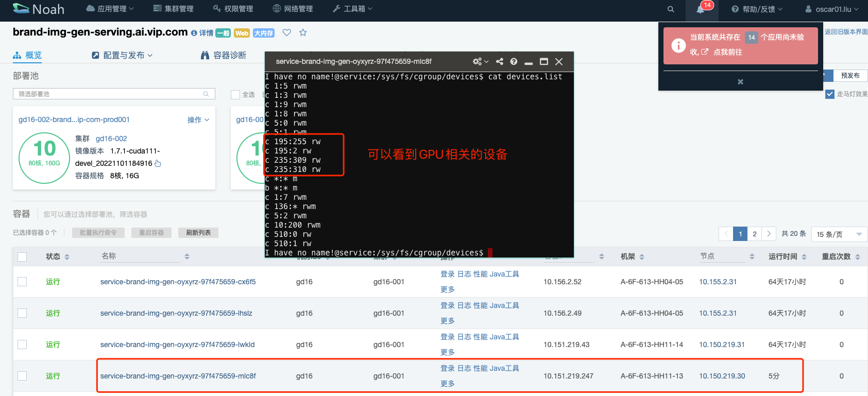Screen dimensions: 868x396
Task: Minimize the terminal window
Action: [x=529, y=63]
